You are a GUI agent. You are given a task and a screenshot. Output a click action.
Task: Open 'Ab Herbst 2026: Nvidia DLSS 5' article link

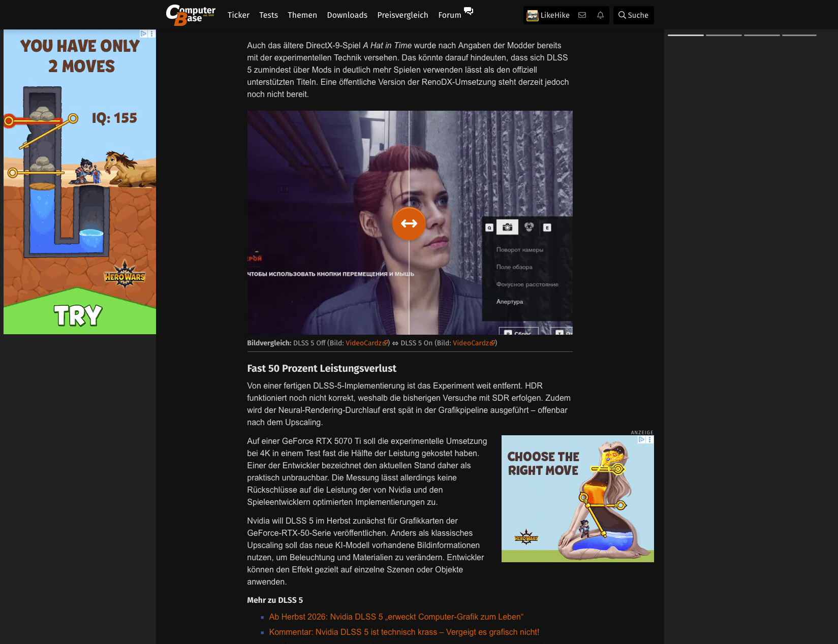coord(396,617)
